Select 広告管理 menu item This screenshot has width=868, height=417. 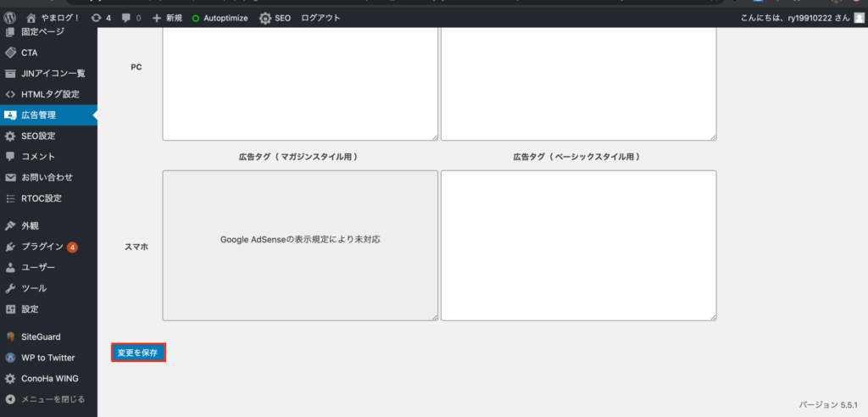(x=48, y=115)
